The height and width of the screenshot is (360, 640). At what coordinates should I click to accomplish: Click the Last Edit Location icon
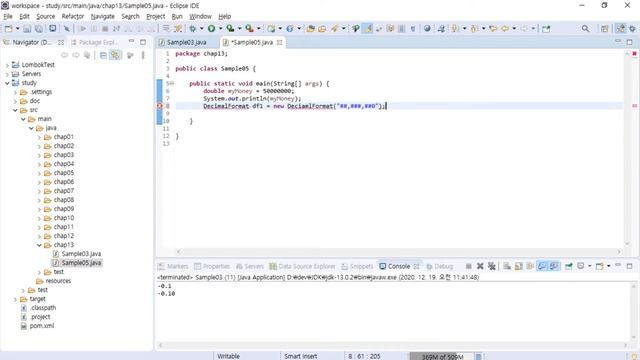[493, 29]
